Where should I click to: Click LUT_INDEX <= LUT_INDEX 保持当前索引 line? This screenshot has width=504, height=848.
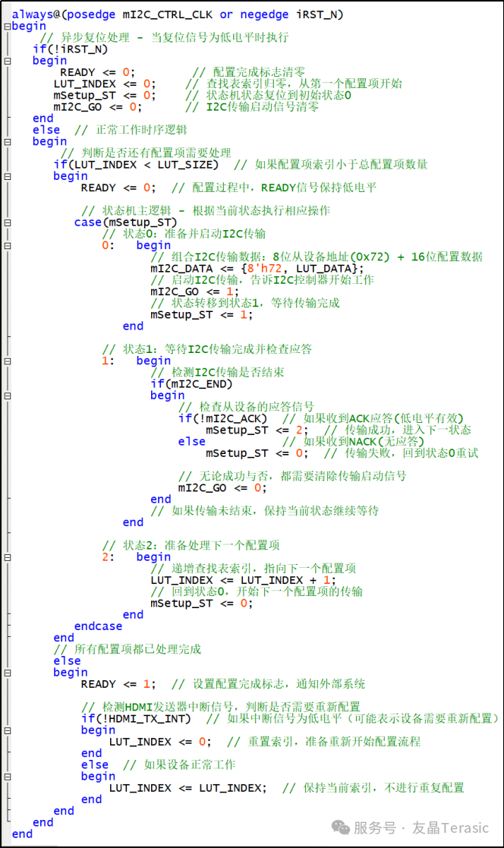(287, 788)
